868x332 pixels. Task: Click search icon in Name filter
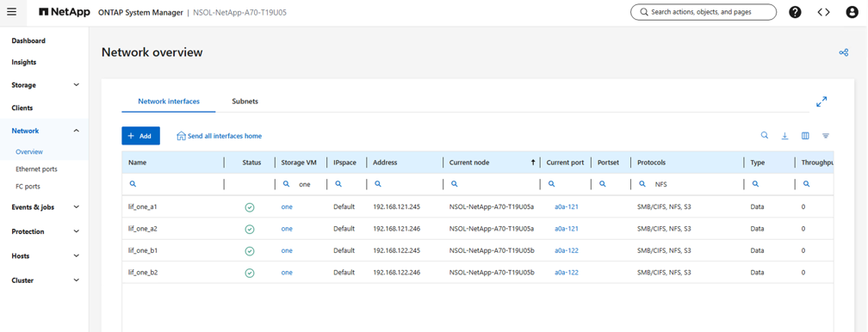133,184
